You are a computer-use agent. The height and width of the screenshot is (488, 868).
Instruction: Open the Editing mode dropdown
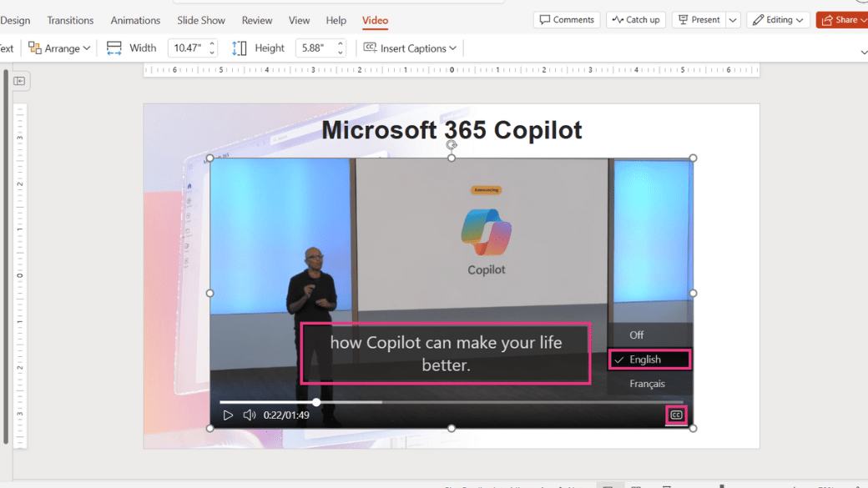778,19
